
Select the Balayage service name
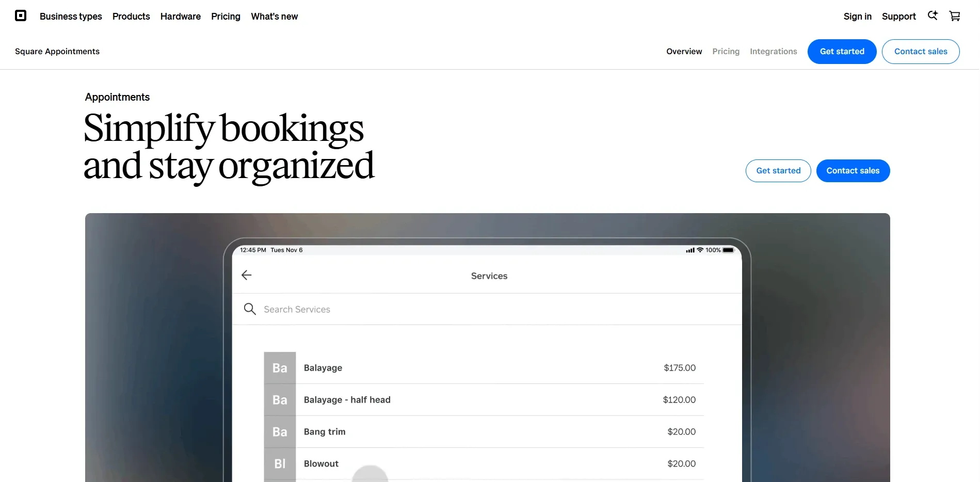coord(323,368)
